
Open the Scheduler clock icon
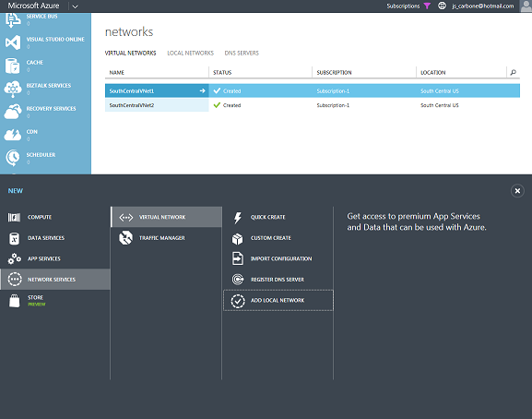pyautogui.click(x=13, y=158)
